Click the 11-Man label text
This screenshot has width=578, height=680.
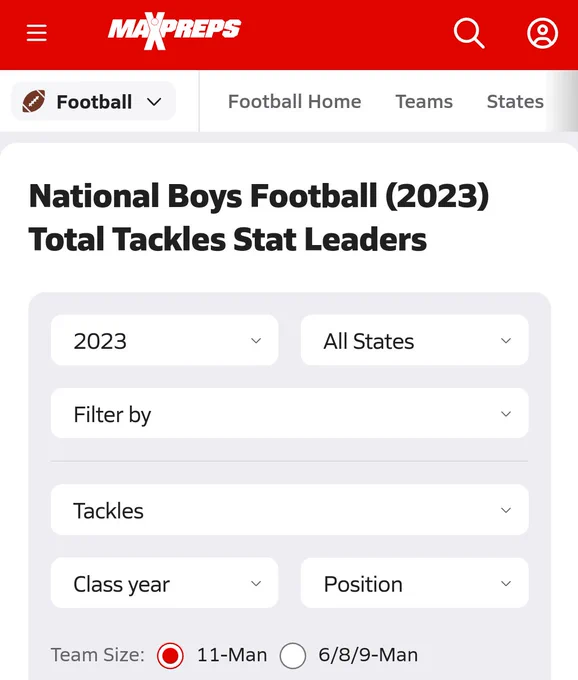[x=232, y=655]
